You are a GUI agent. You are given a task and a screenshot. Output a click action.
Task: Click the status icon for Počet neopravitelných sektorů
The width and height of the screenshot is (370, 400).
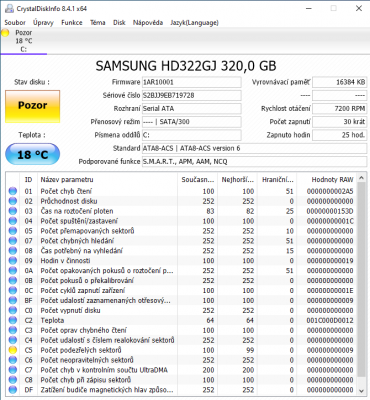point(13,360)
